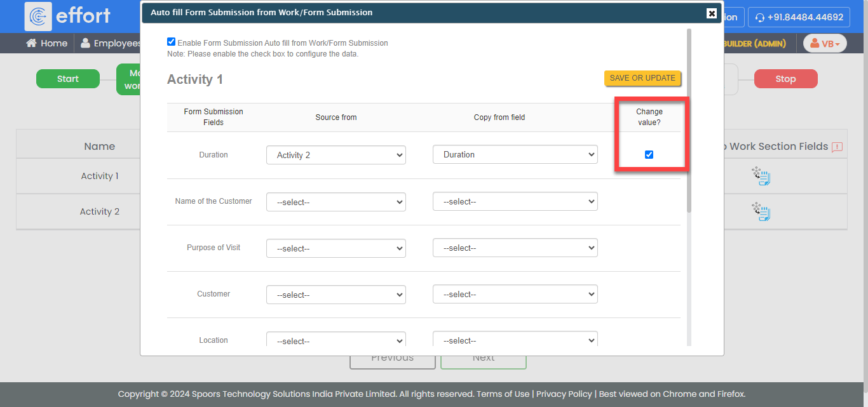Close the Auto fill Form Submission dialog

point(711,13)
